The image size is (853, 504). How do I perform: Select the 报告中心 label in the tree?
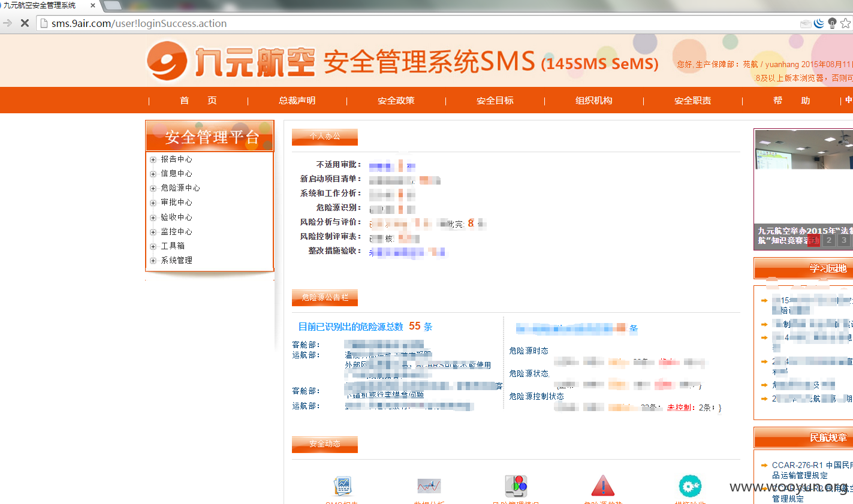point(176,159)
